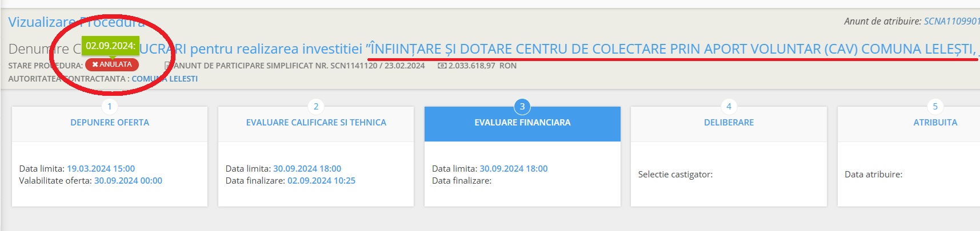Select step circle number 1
Screen dimensions: 980x231
pos(110,106)
